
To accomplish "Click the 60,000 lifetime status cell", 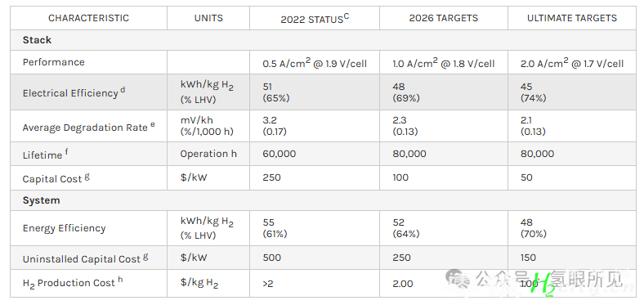I will pos(279,154).
